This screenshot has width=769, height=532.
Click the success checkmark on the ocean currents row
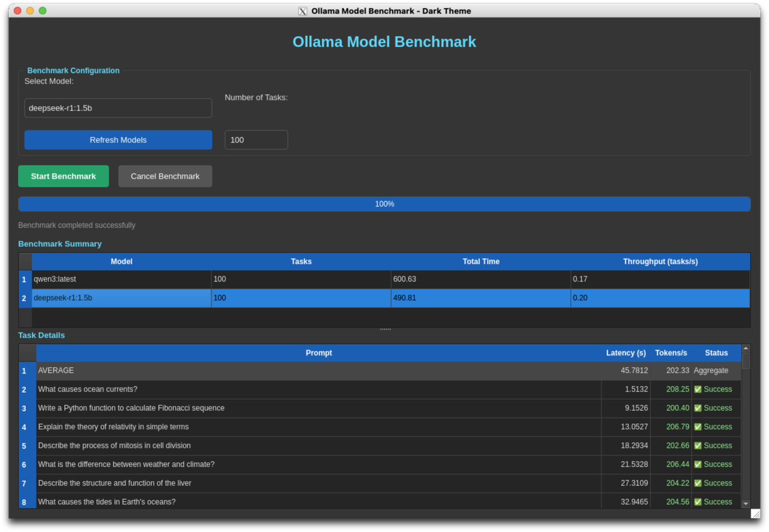click(698, 389)
